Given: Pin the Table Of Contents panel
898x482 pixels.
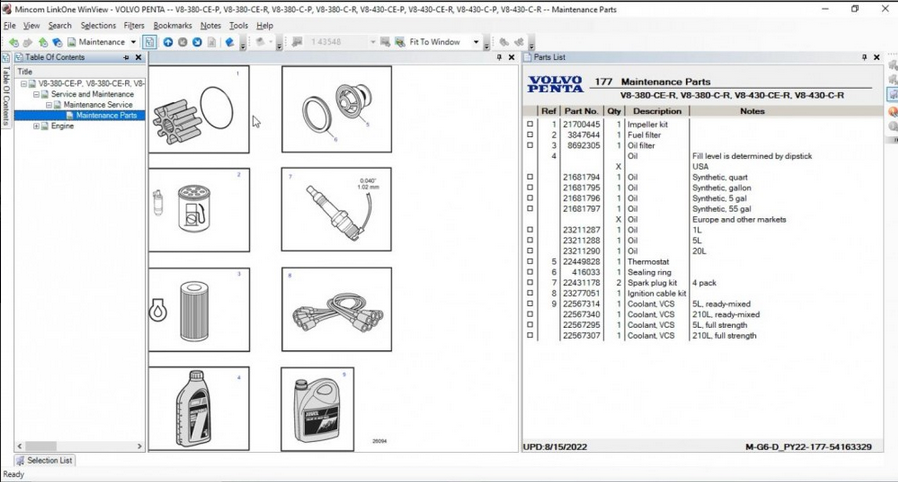Looking at the screenshot, I should click(x=126, y=57).
